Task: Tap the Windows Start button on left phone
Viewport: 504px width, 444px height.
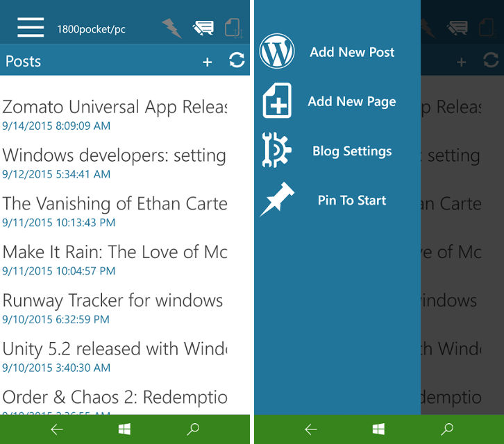Action: point(124,429)
